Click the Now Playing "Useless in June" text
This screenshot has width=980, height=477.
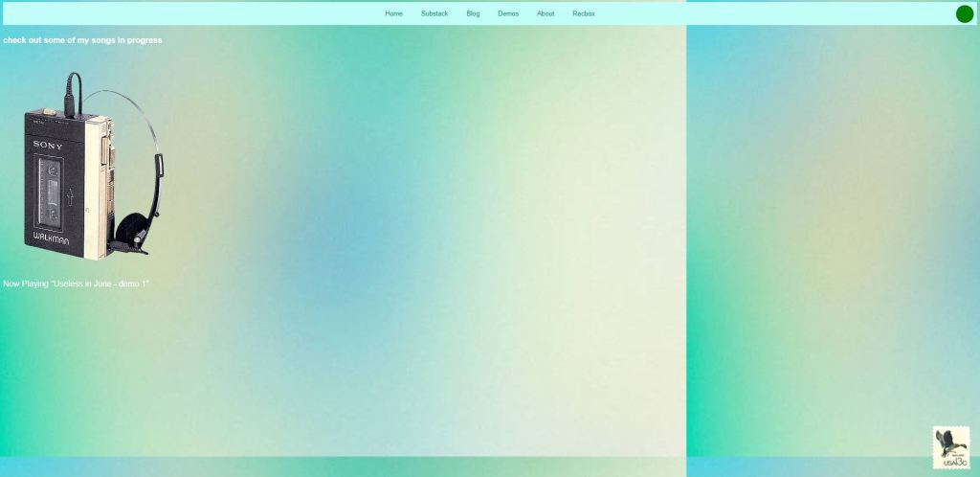[x=76, y=284]
